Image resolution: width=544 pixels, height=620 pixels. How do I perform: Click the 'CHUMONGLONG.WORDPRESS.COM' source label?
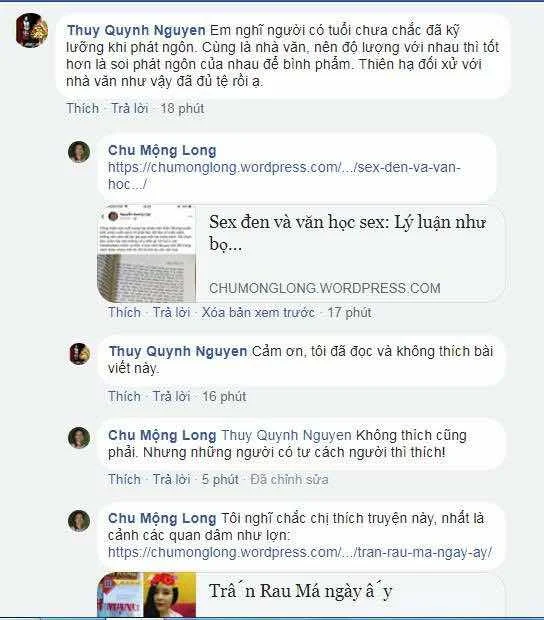pos(325,288)
